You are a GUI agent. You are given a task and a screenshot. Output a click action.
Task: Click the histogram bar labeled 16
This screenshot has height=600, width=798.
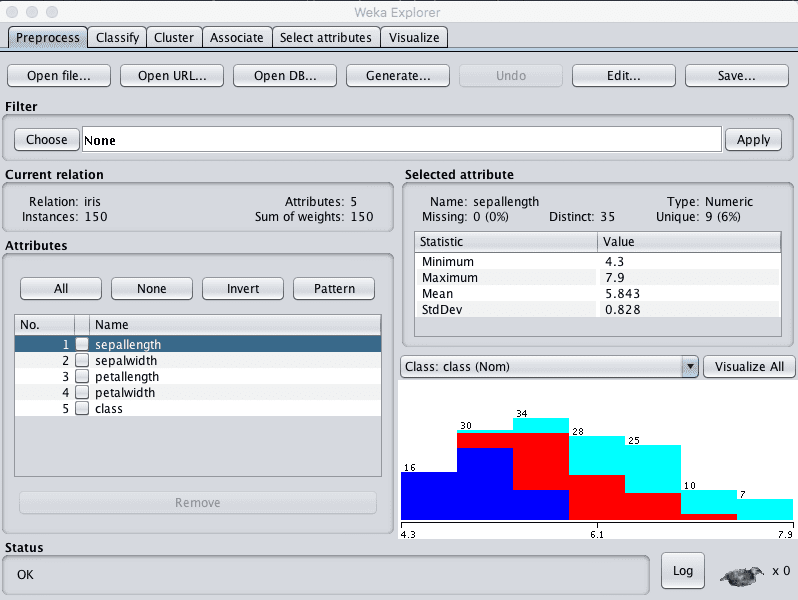429,496
